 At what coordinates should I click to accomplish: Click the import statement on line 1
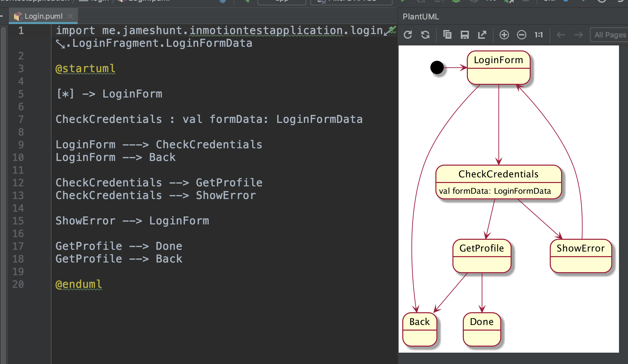point(219,30)
